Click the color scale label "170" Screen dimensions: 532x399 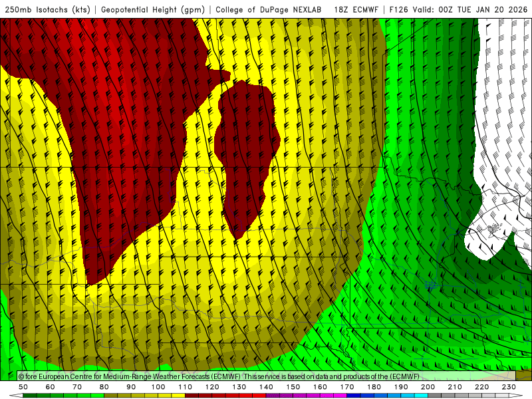click(x=347, y=387)
